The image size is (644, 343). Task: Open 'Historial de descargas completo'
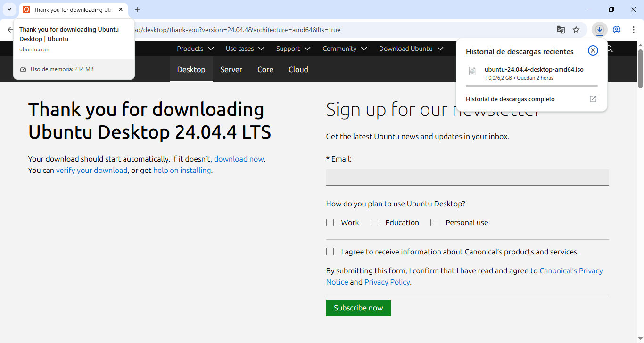pyautogui.click(x=531, y=99)
